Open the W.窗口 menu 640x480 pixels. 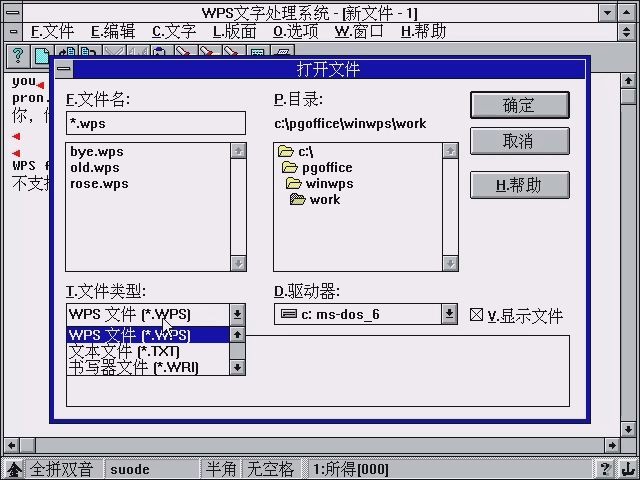click(x=359, y=31)
